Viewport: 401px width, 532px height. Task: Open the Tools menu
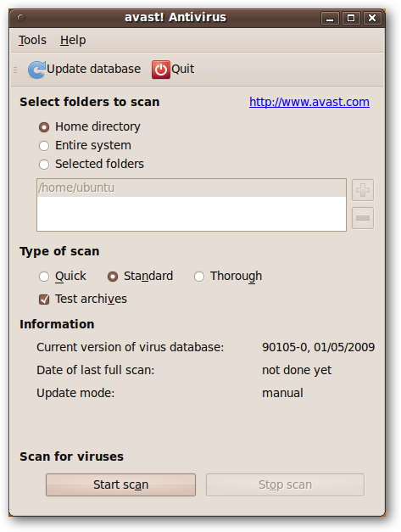tap(32, 40)
